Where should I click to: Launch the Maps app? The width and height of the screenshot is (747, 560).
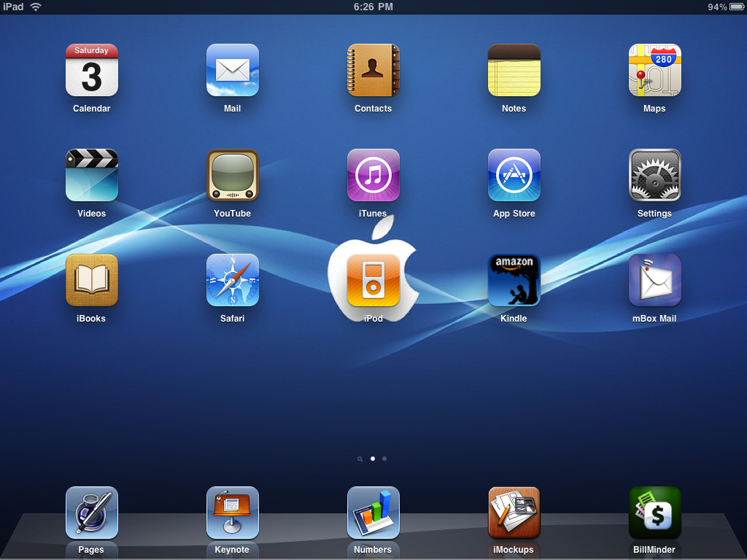[x=654, y=71]
